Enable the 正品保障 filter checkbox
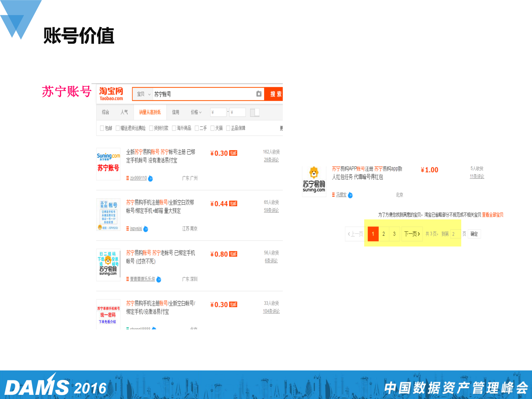 [x=228, y=128]
